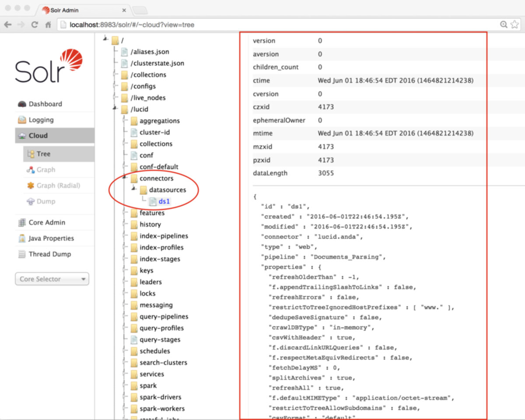Open the Graph view

tap(46, 170)
